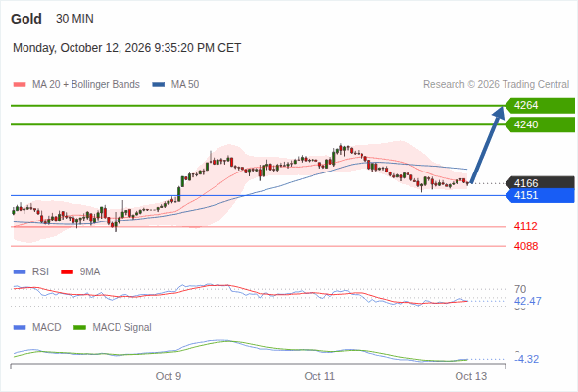This screenshot has height=392, width=578.
Task: Click the MA 50 legend label
Action: (185, 85)
